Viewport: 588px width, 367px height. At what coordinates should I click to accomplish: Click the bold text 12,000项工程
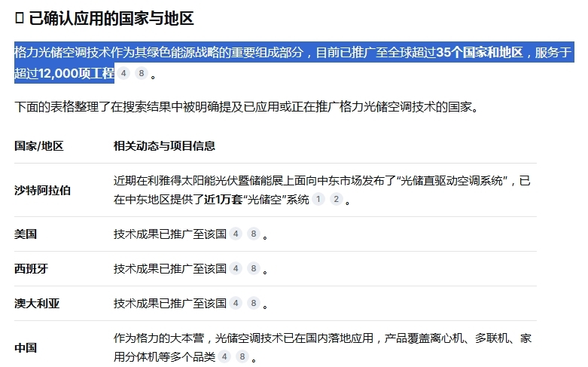click(76, 73)
